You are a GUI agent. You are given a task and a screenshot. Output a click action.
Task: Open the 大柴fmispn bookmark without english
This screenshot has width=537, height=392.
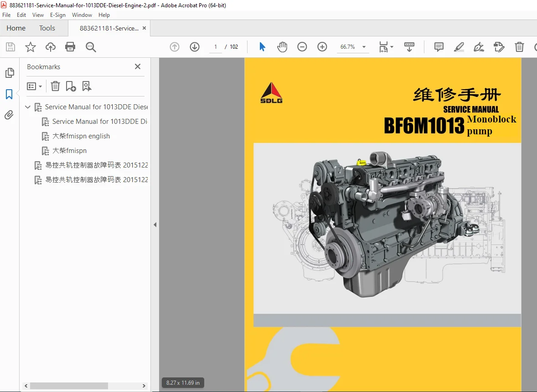(x=70, y=151)
